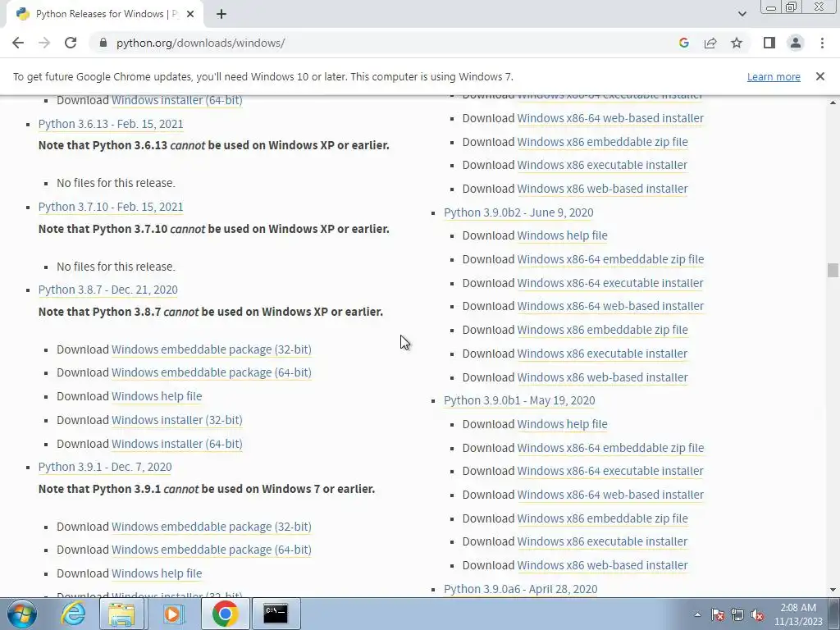The image size is (840, 630).
Task: Click the page scrollbar thumb
Action: [x=833, y=270]
